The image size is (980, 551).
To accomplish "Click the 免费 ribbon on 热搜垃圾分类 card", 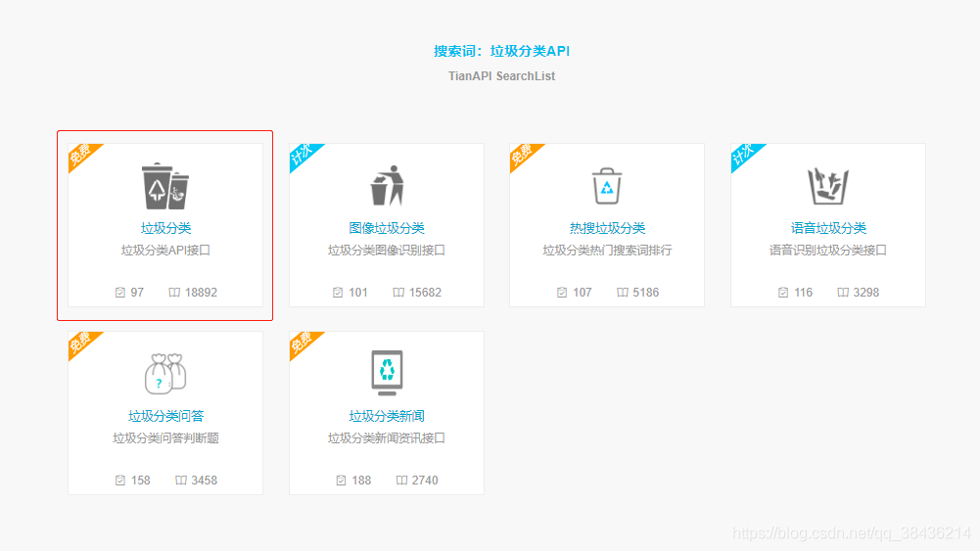I will [x=523, y=155].
